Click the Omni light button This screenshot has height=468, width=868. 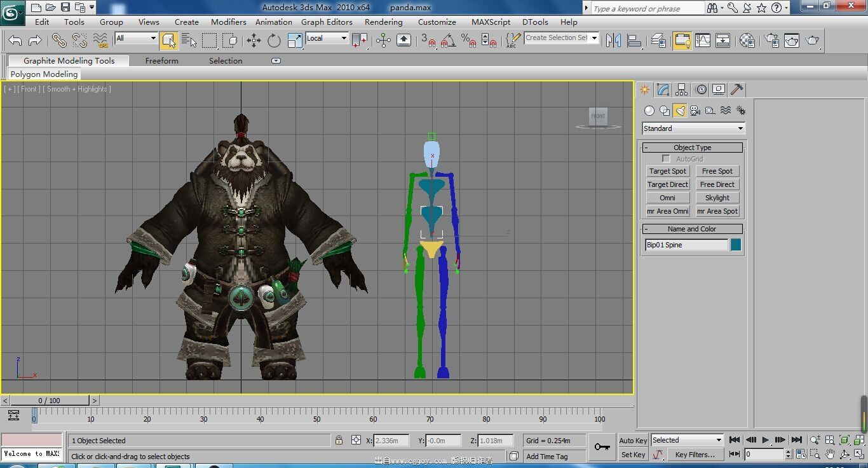pyautogui.click(x=668, y=198)
